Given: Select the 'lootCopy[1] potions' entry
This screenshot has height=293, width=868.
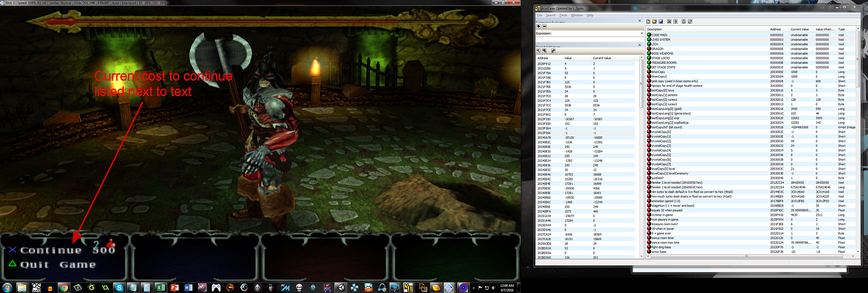Looking at the screenshot, I should pyautogui.click(x=751, y=95).
